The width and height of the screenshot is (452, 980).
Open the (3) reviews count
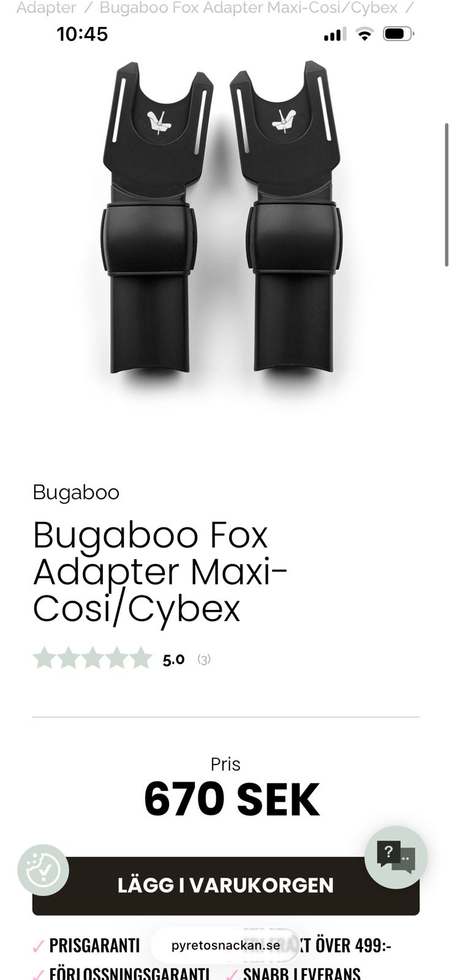coord(204,660)
